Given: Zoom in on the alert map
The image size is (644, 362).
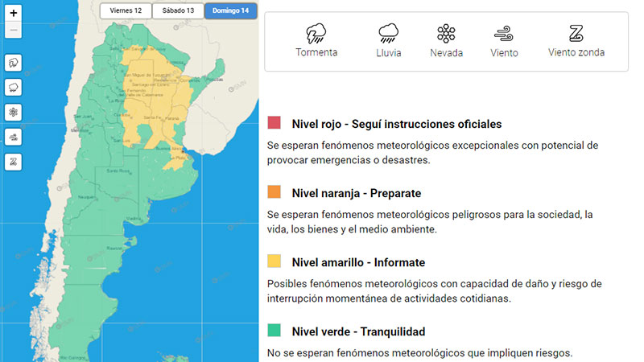Looking at the screenshot, I should coord(14,14).
